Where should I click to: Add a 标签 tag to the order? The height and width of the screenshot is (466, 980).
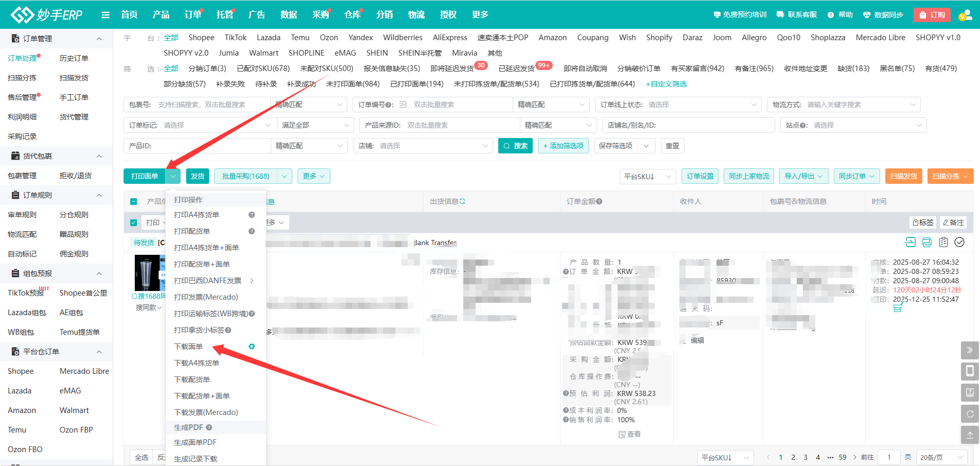coord(923,222)
